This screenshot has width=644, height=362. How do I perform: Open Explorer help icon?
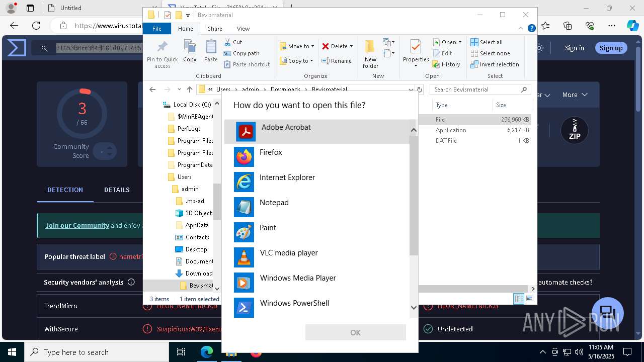point(531,29)
